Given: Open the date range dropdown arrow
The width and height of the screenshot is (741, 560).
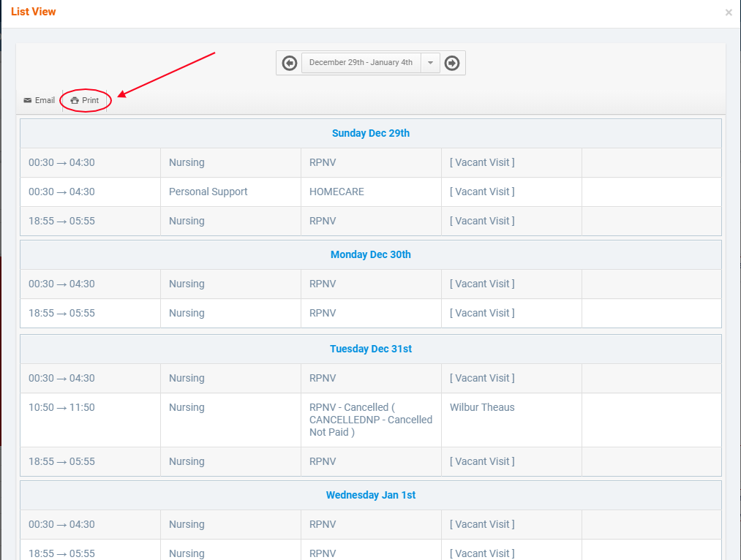Looking at the screenshot, I should (x=430, y=63).
